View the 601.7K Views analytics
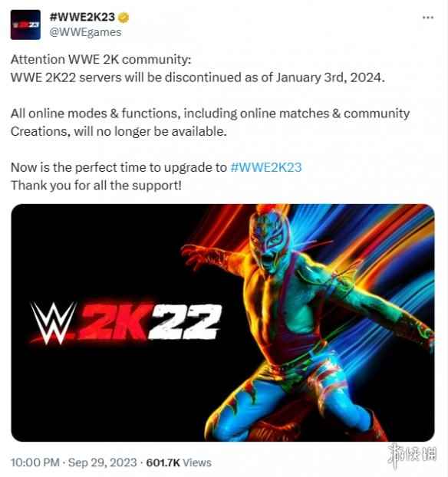The height and width of the screenshot is (477, 448). tap(179, 462)
